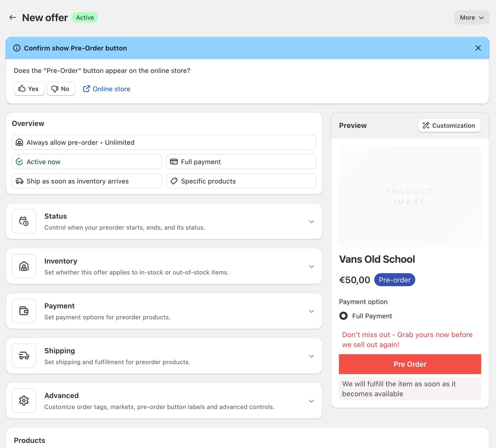496x448 pixels.
Task: Click the green Active status badge
Action: tap(85, 17)
